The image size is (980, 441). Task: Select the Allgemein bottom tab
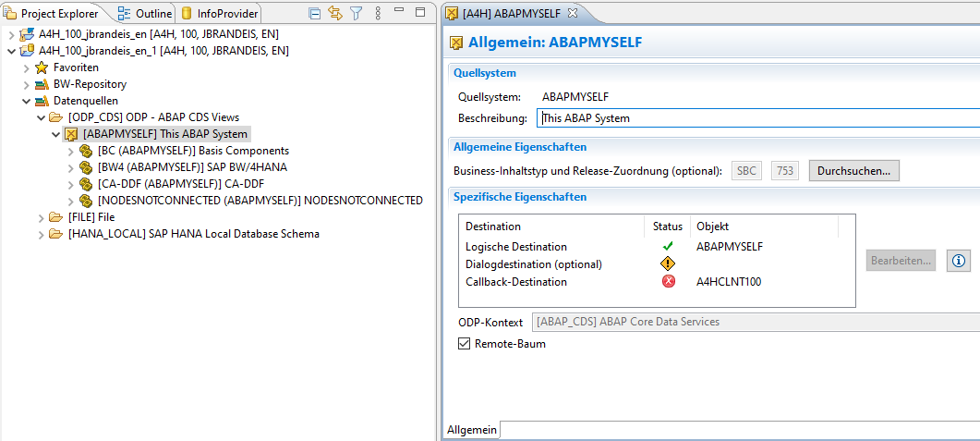click(472, 430)
